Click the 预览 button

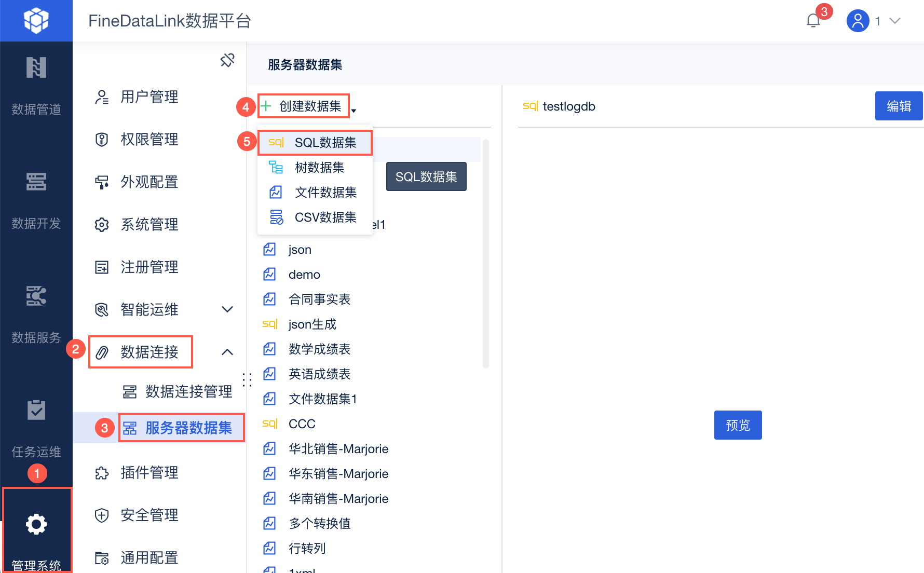pyautogui.click(x=738, y=426)
